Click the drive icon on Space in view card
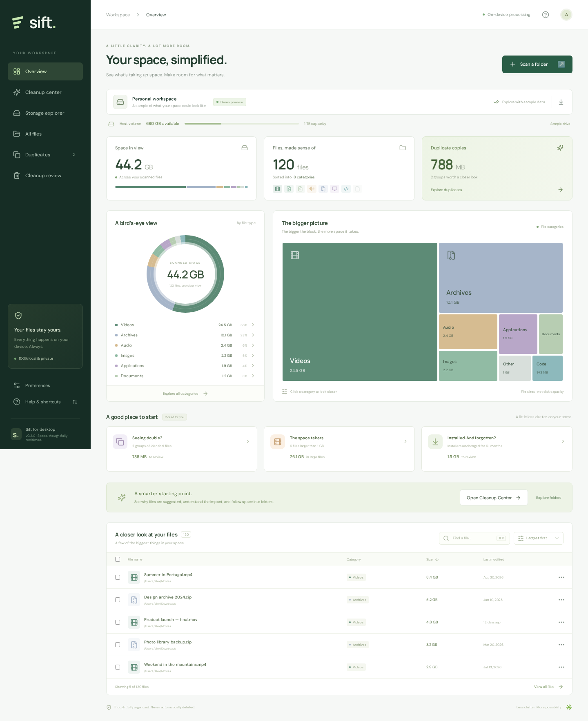 245,148
